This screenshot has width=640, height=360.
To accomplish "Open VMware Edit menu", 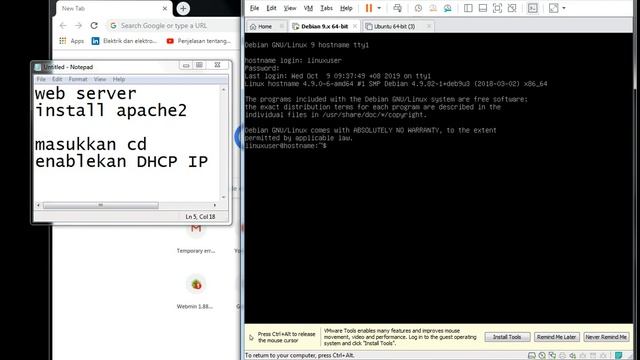I will click(271, 8).
